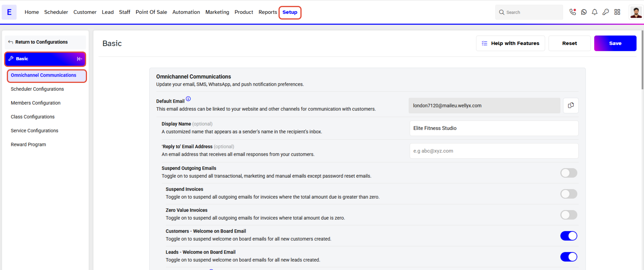Open Members Configuration

(x=36, y=103)
